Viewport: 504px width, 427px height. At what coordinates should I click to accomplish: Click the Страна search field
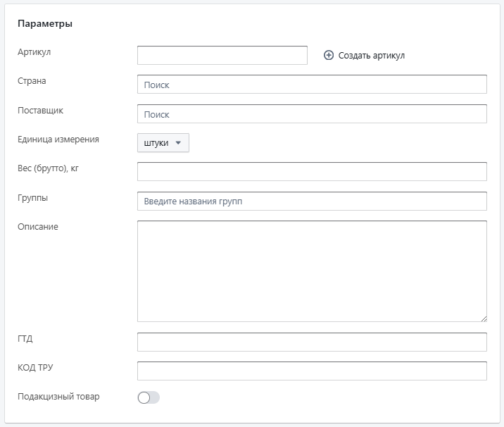[x=312, y=85]
